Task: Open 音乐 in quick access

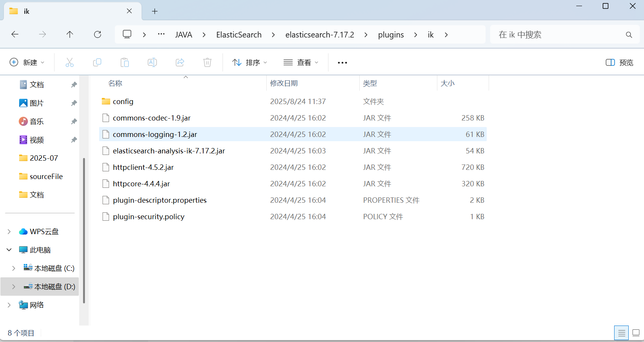Action: [x=31, y=121]
